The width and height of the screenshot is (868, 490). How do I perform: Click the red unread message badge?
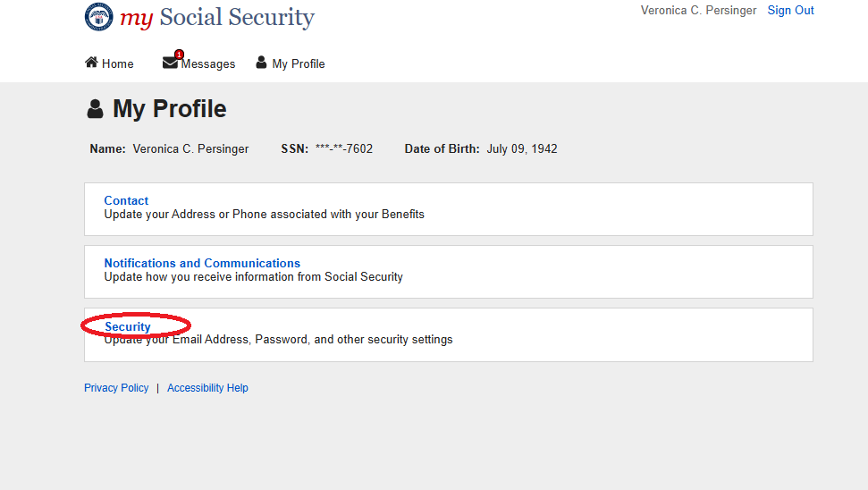tap(179, 55)
